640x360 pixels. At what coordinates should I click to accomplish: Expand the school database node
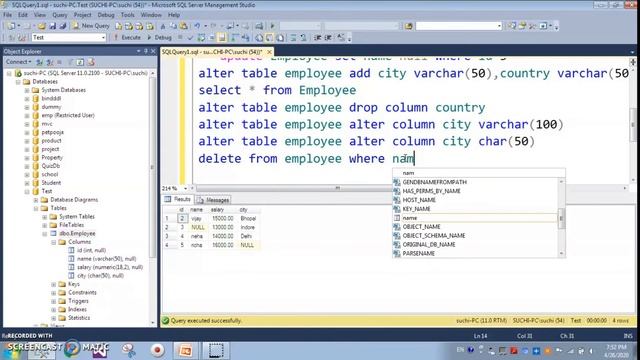coord(27,174)
